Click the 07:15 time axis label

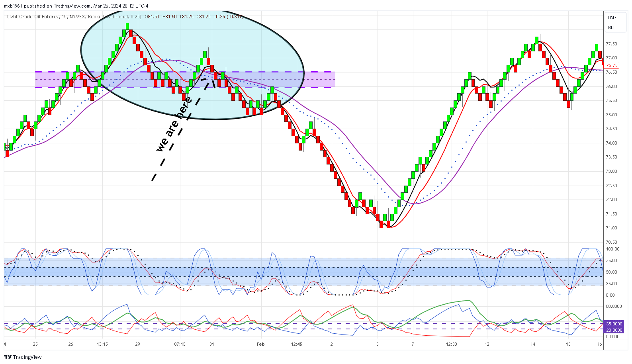tap(180, 344)
